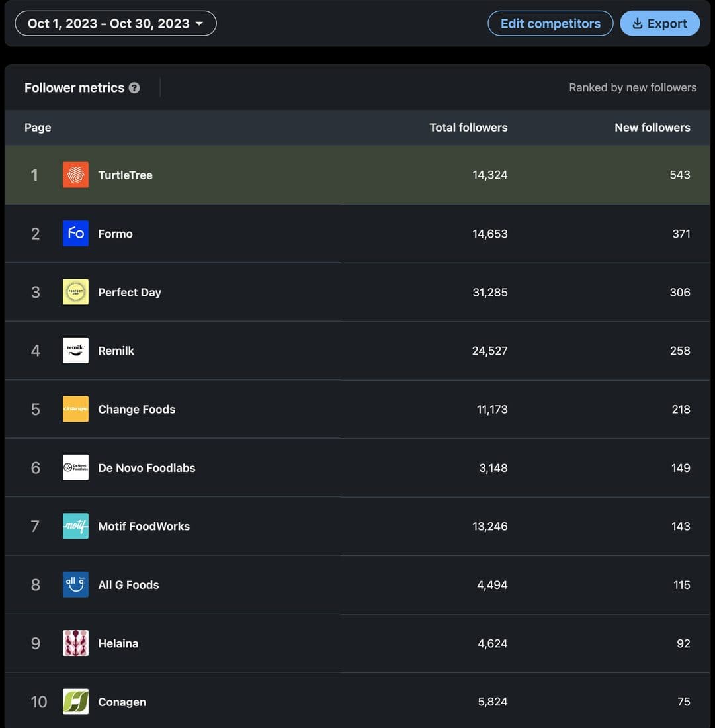The image size is (715, 728).
Task: Click the De Novo Foodlabs logo
Action: (x=75, y=467)
